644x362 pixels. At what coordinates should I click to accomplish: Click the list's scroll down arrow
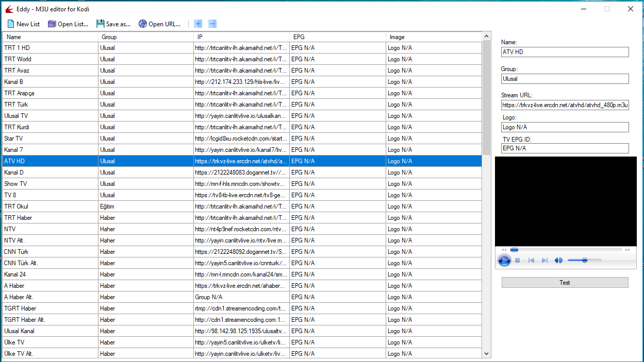pyautogui.click(x=486, y=354)
